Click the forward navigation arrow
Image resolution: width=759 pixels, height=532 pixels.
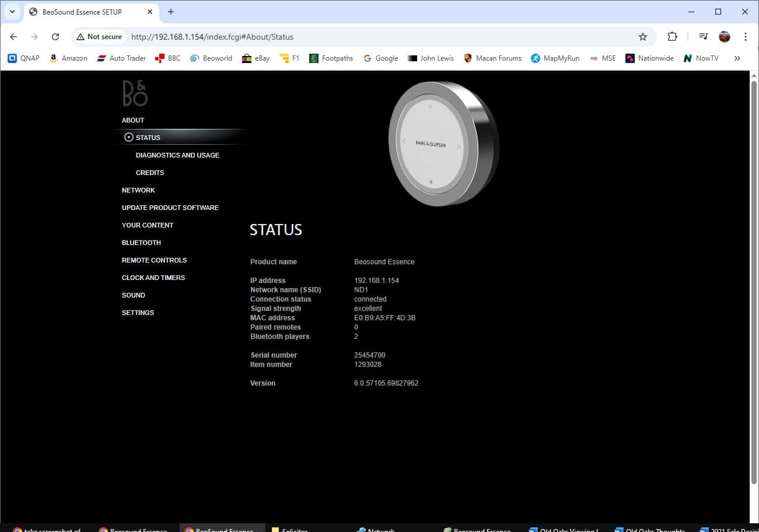coord(34,37)
